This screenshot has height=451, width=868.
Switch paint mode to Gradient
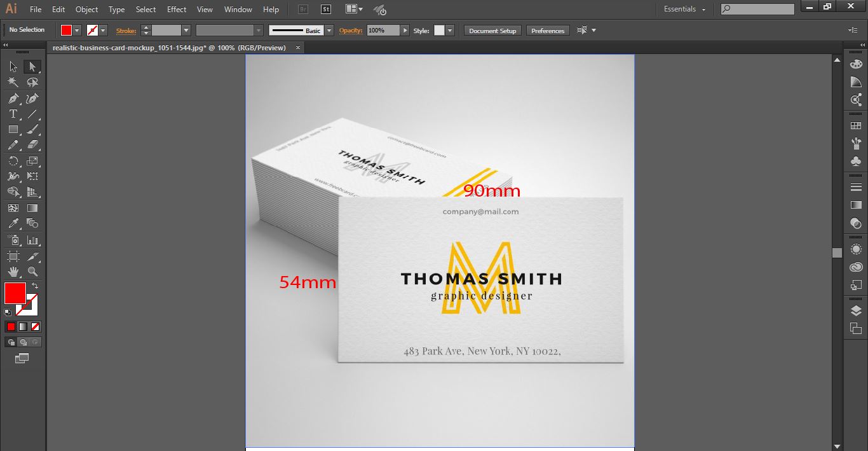coord(23,326)
